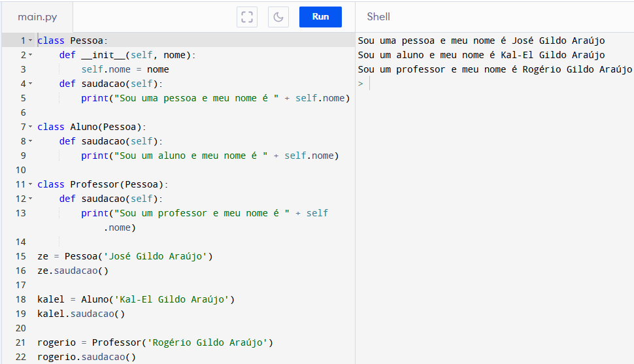Click line number 14 in the gutter
The width and height of the screenshot is (634, 364).
click(x=21, y=242)
